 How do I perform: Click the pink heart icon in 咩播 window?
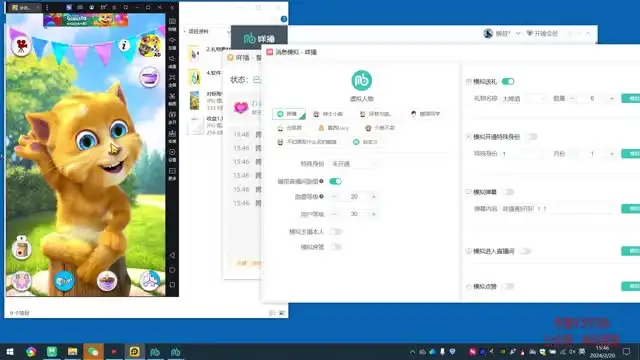(241, 107)
